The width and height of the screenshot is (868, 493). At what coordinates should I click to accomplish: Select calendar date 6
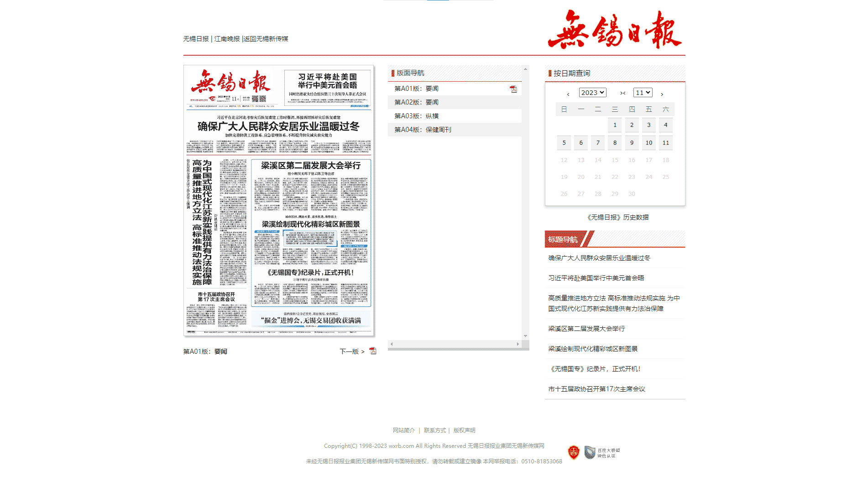pyautogui.click(x=581, y=143)
